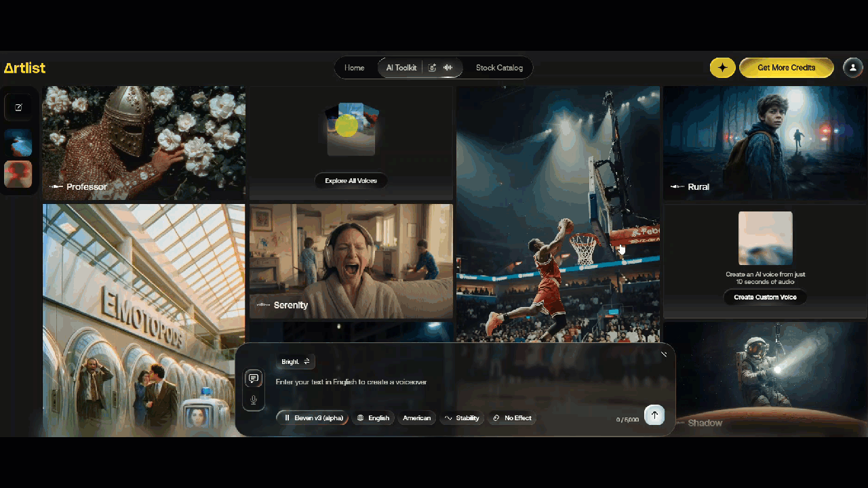Expand the American accent dropdown
868x488 pixels.
(416, 418)
